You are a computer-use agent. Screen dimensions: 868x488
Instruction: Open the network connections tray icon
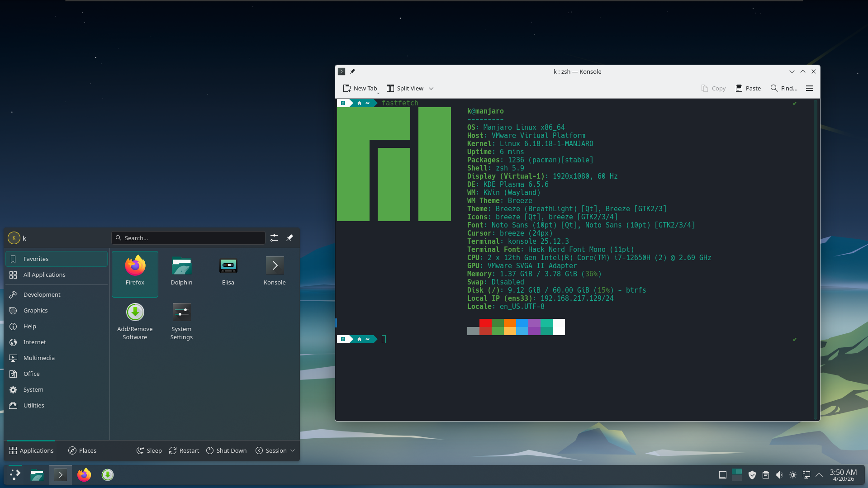point(806,475)
